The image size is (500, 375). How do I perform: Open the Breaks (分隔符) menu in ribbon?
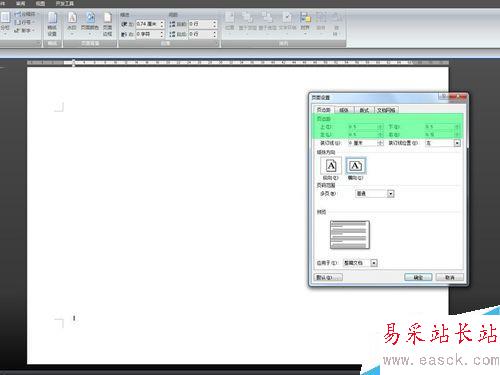coord(25,14)
